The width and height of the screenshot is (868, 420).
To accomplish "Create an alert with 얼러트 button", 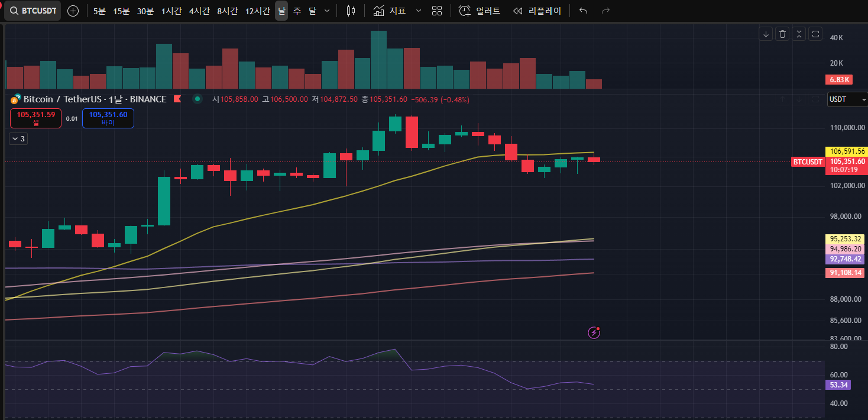I will [x=480, y=11].
